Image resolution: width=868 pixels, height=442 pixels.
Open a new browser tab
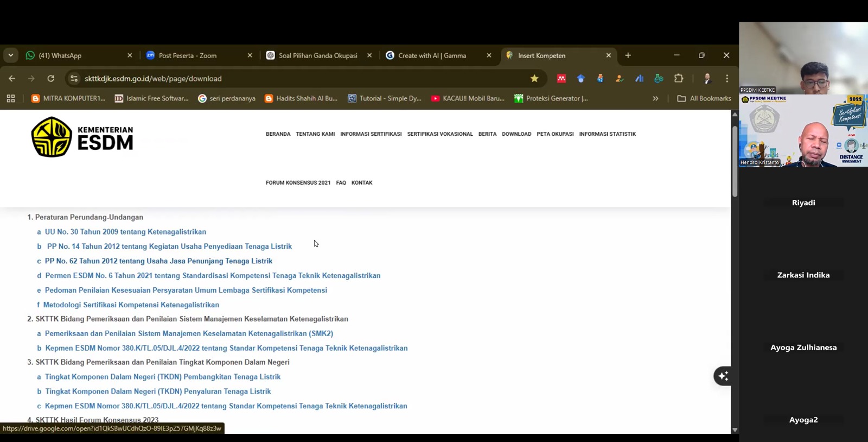pos(628,55)
